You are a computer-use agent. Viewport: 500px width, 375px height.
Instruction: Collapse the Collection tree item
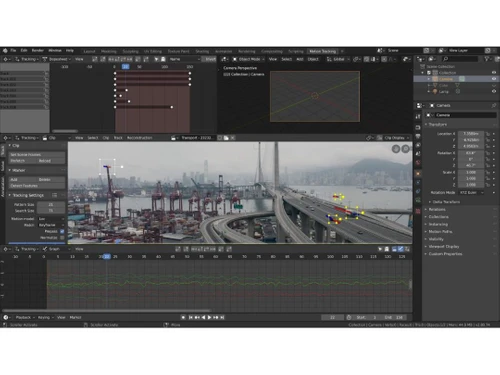pos(423,73)
